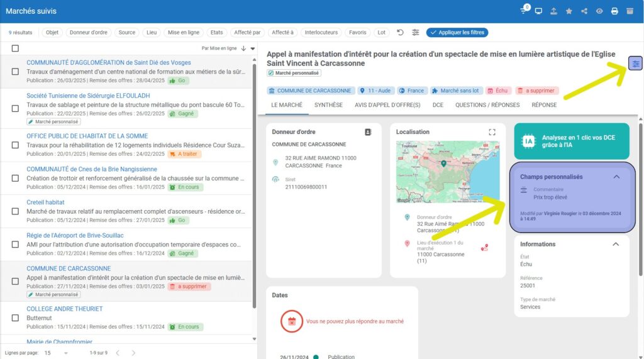Open COLLEGE ANDRE THEURIET market link
Screen dimensions: 644x359
(x=64, y=309)
